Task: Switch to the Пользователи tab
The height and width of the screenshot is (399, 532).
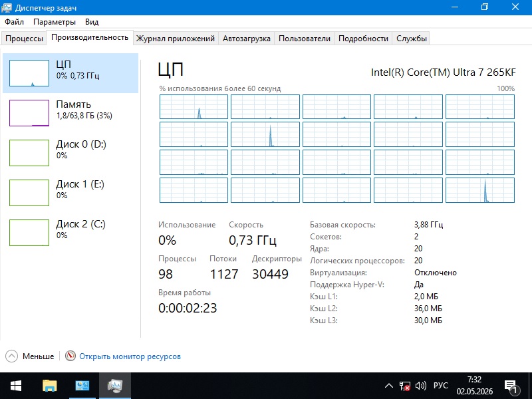Action: pyautogui.click(x=305, y=39)
